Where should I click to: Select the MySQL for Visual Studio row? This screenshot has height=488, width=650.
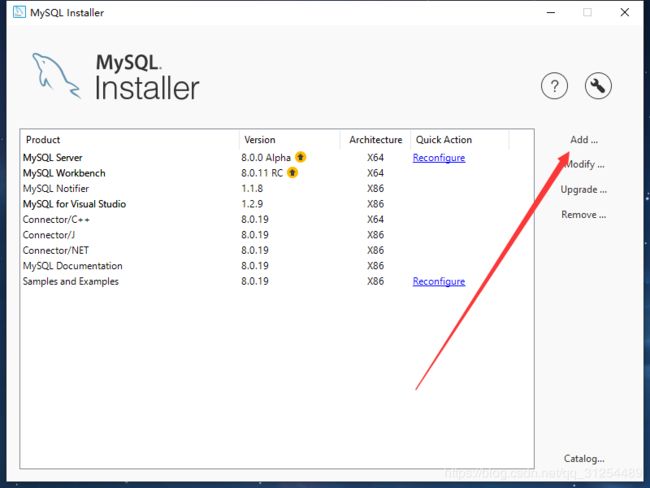[276, 204]
